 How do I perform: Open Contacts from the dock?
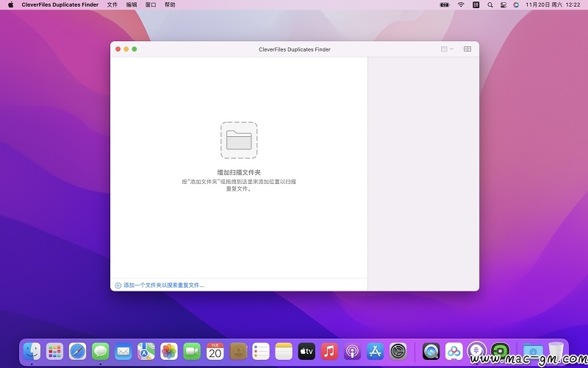tap(238, 352)
